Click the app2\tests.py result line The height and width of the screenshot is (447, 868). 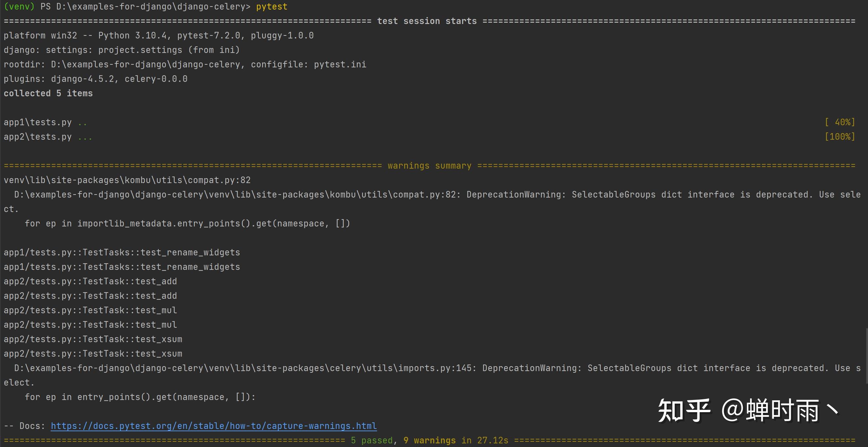38,137
